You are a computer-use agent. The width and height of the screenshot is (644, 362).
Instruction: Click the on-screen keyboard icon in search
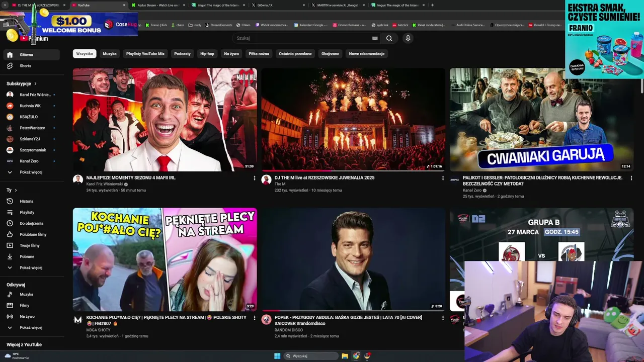click(x=375, y=38)
